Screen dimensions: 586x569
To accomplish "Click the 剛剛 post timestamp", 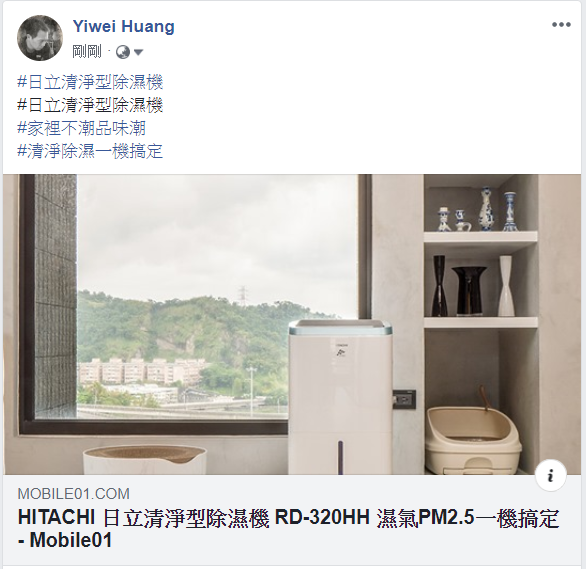I will point(87,52).
